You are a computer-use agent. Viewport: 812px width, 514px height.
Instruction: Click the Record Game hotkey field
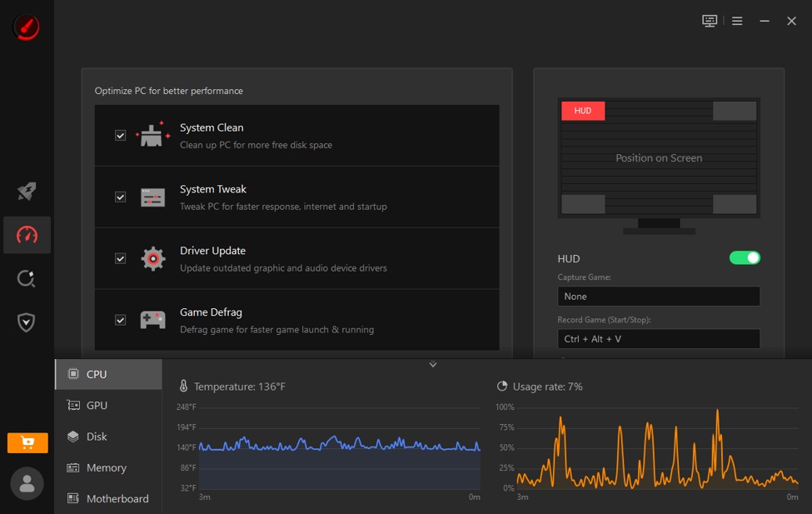pos(659,339)
